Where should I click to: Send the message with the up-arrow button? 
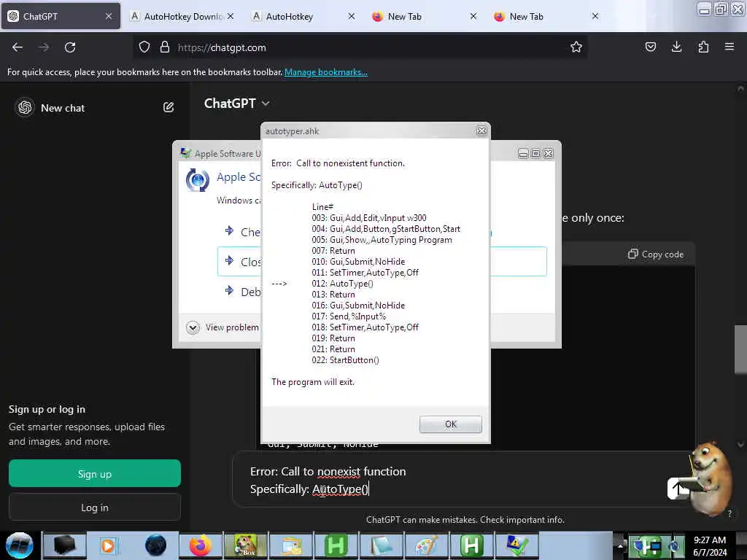678,488
